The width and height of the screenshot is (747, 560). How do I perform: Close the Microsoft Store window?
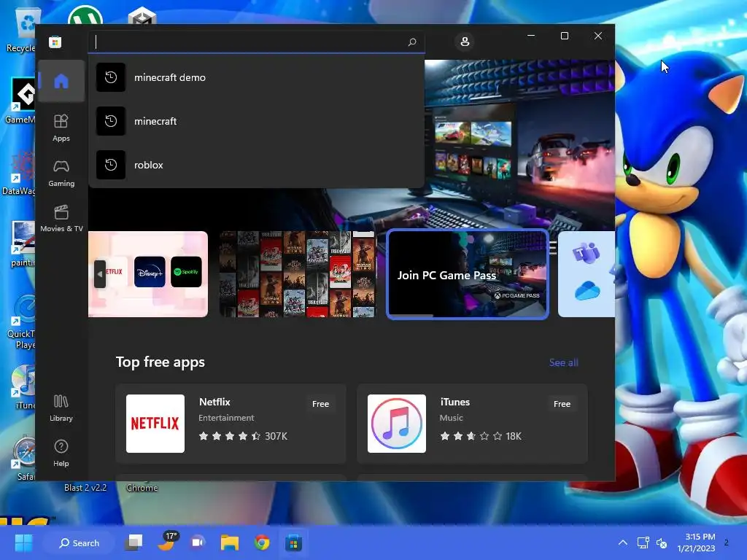598,36
